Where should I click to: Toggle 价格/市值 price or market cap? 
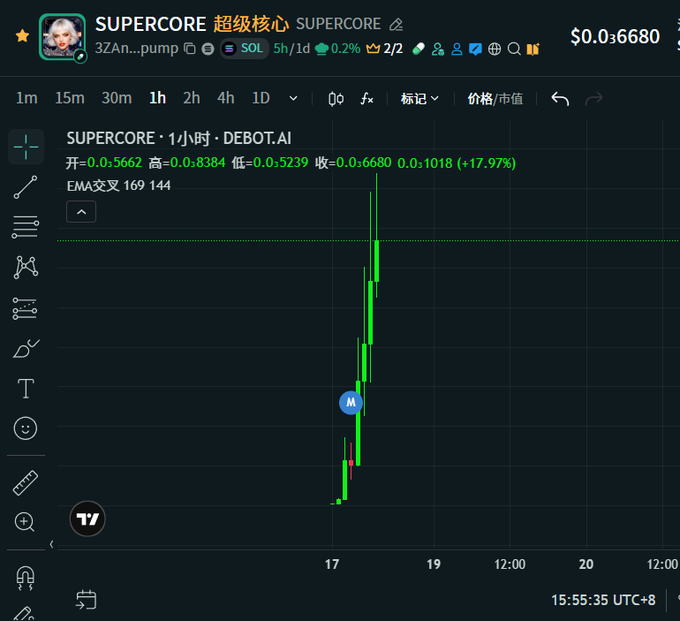coord(495,99)
